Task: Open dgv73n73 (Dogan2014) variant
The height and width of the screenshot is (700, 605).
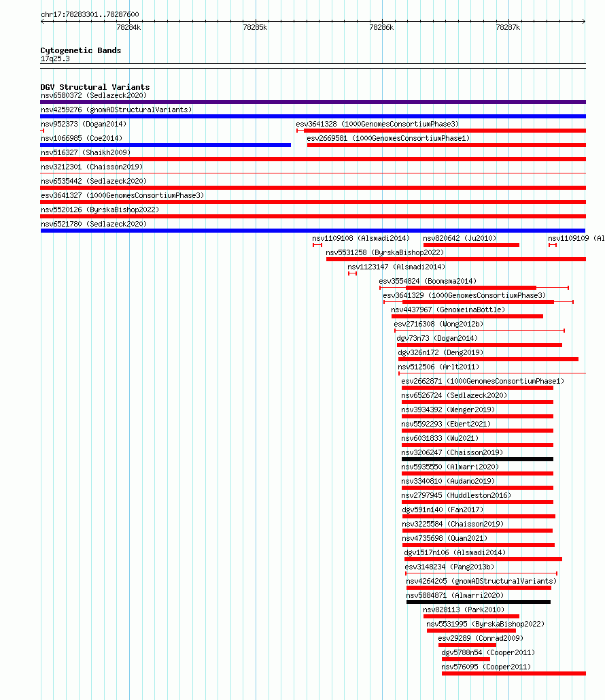Action: point(437,338)
